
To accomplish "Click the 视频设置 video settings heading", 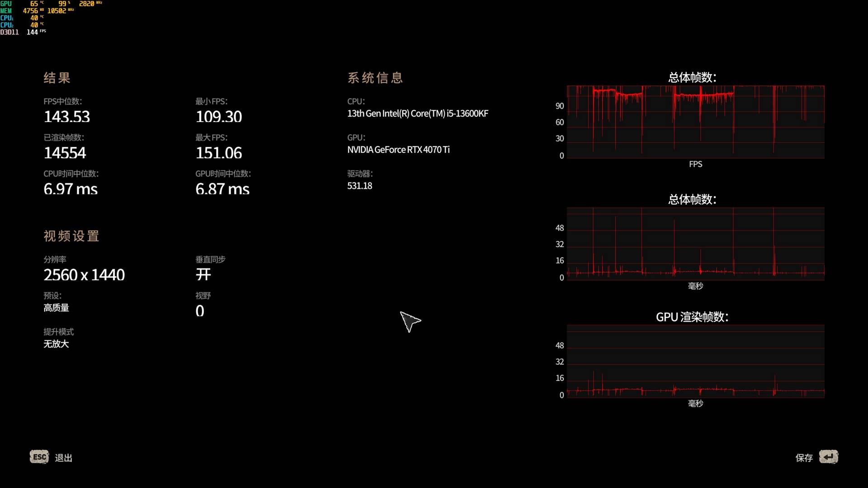I will [71, 236].
